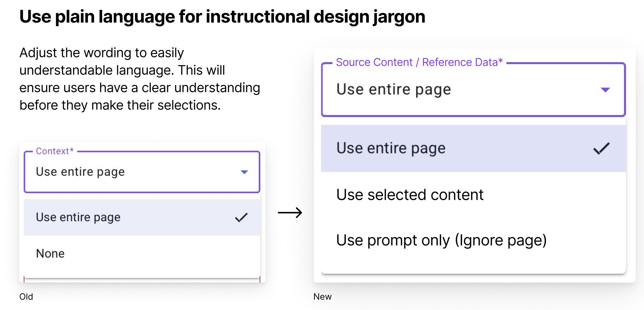Click the dropdown arrow in the old Context field

(244, 172)
